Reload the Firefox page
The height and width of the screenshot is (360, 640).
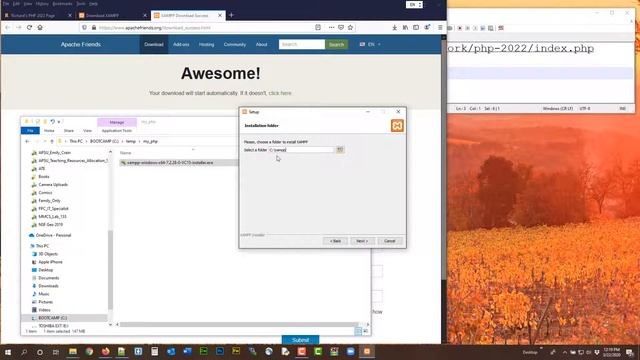(x=29, y=28)
